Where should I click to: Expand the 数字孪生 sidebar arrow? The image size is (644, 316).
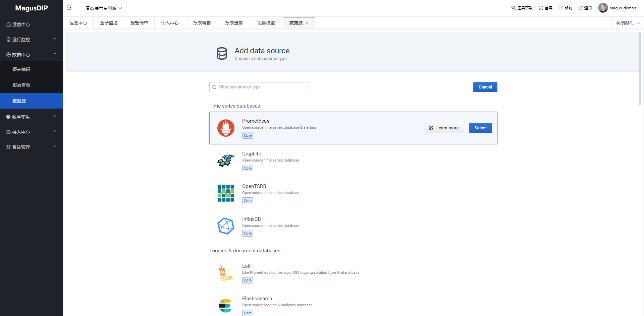pyautogui.click(x=55, y=116)
